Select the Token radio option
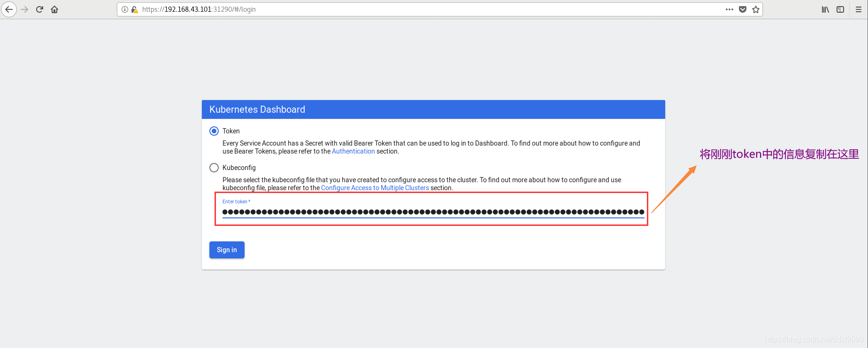The height and width of the screenshot is (348, 868). click(214, 131)
